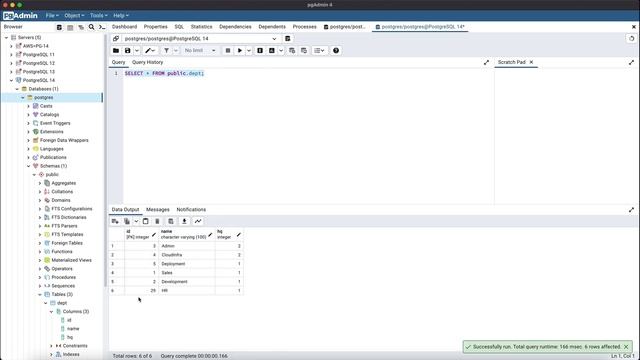Viewport: 640px width, 360px height.
Task: Click the Graph Visualiser line chart icon
Action: [198, 221]
